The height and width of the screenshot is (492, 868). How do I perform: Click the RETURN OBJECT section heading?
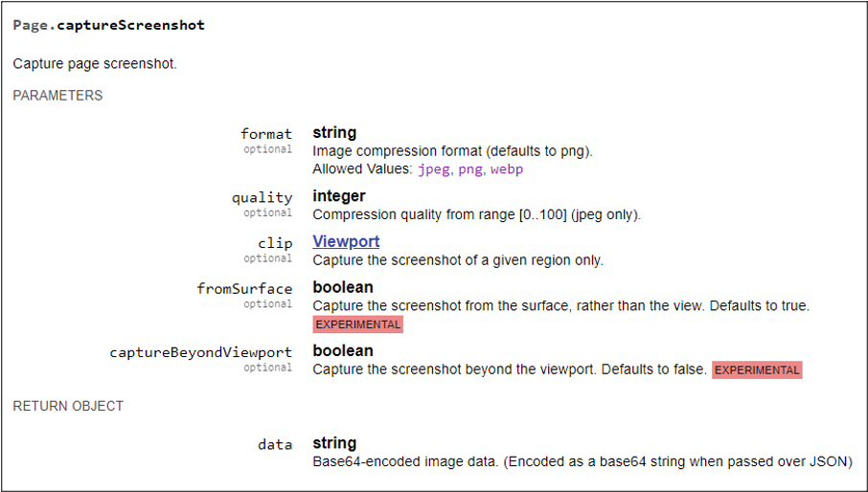[x=68, y=406]
